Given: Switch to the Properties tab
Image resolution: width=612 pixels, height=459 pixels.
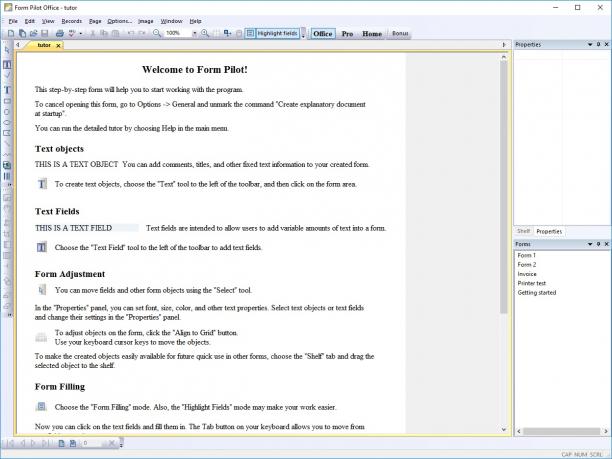Looking at the screenshot, I should point(549,231).
